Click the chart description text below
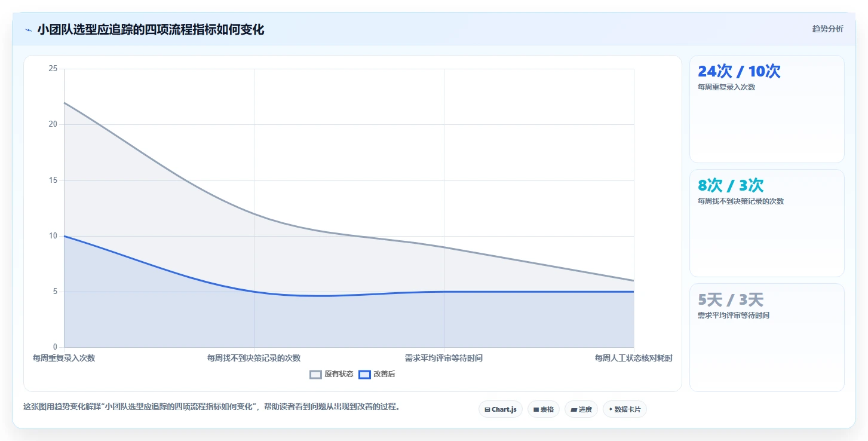Screen dimensions: 868x441 [211, 406]
